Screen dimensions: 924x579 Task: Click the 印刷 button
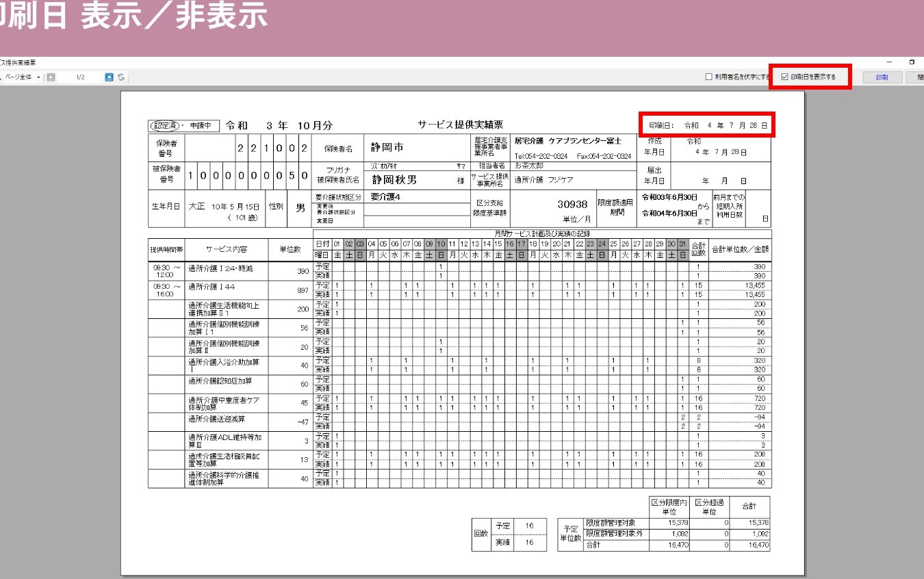pyautogui.click(x=882, y=77)
